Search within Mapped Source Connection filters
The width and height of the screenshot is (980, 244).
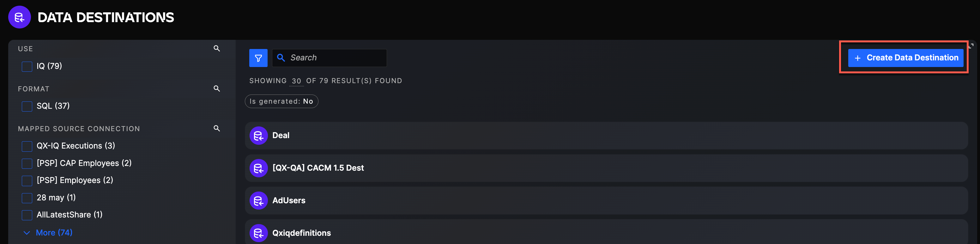point(216,128)
